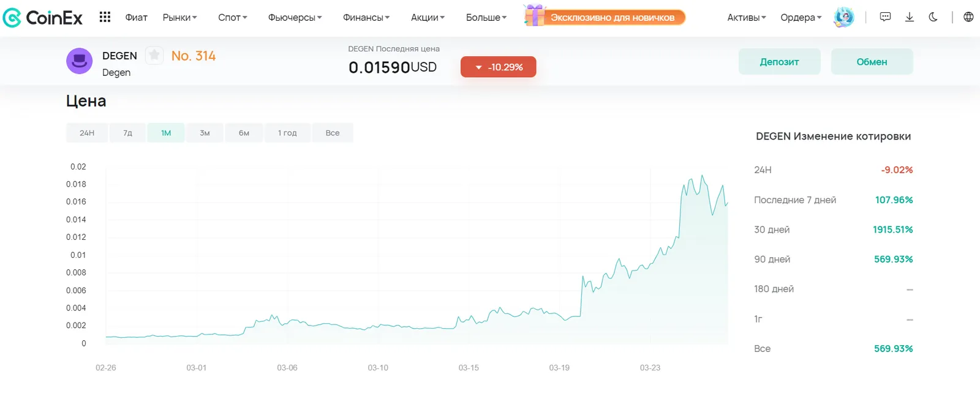
Task: Toggle dark mode moon icon
Action: click(x=933, y=17)
